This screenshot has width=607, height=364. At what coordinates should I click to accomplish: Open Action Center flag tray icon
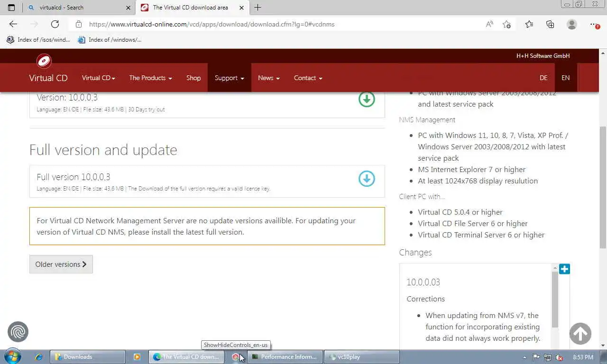[536, 357]
